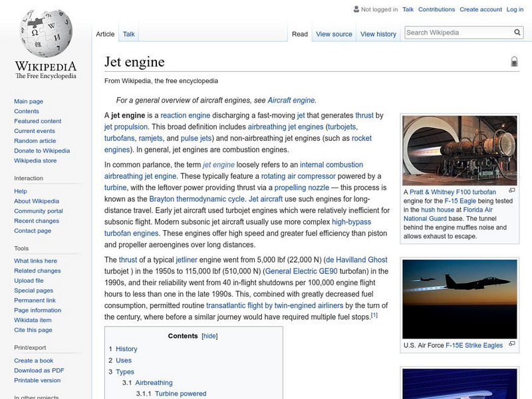This screenshot has width=532, height=399.
Task: Enlarge the F100 turbofan image via enlarge icon
Action: 512,192
